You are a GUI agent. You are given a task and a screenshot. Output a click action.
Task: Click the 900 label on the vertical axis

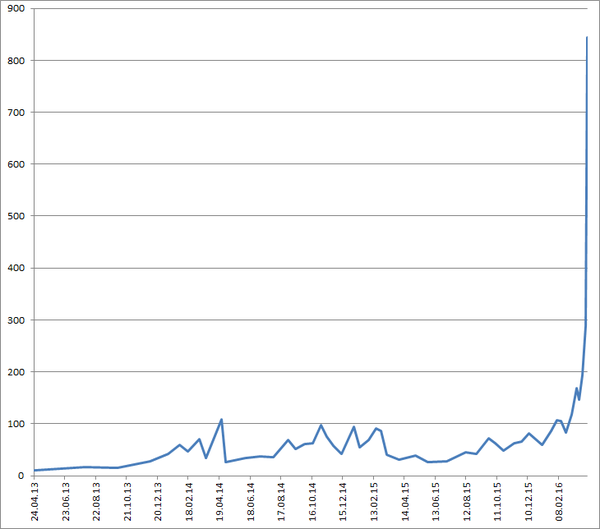(x=17, y=9)
